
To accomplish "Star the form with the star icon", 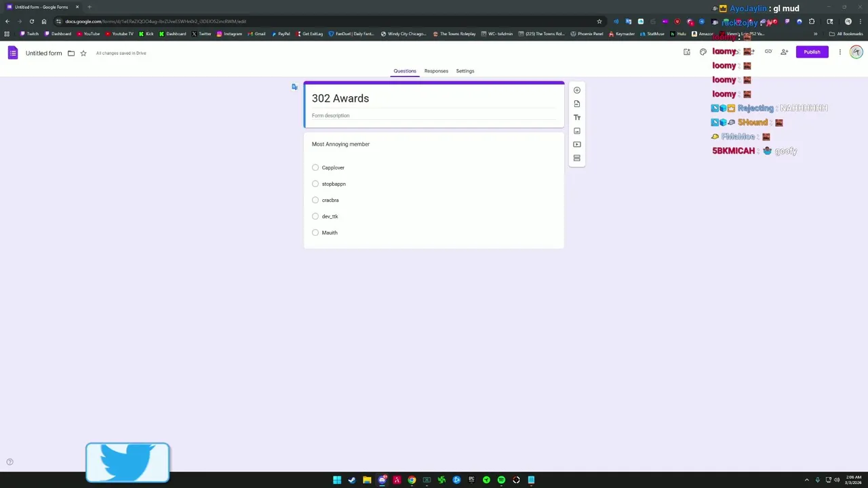I will click(83, 53).
